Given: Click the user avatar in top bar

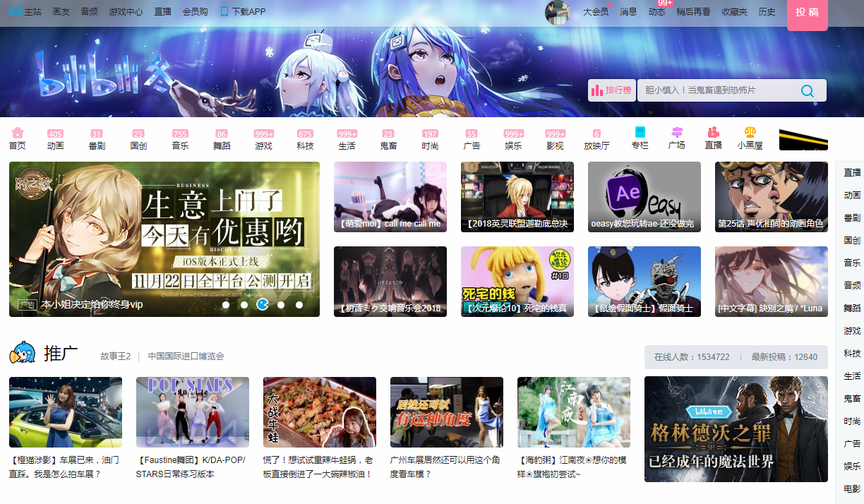Looking at the screenshot, I should pyautogui.click(x=558, y=12).
